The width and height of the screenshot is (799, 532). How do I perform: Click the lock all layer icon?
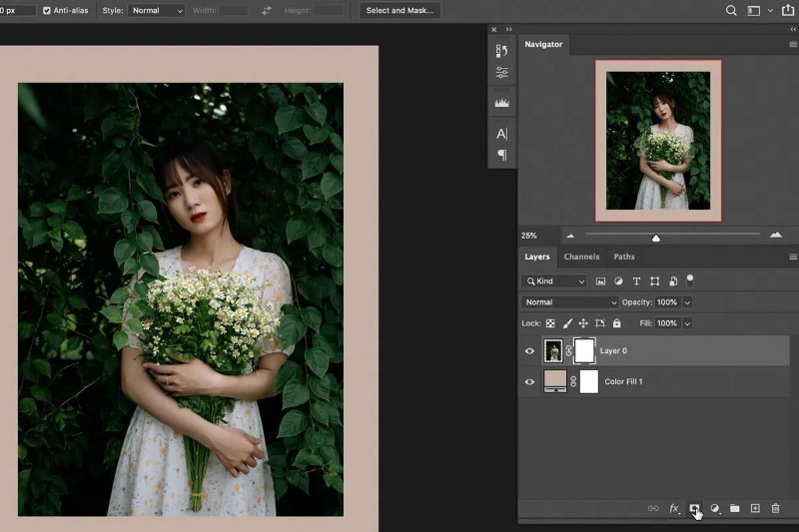(x=616, y=323)
